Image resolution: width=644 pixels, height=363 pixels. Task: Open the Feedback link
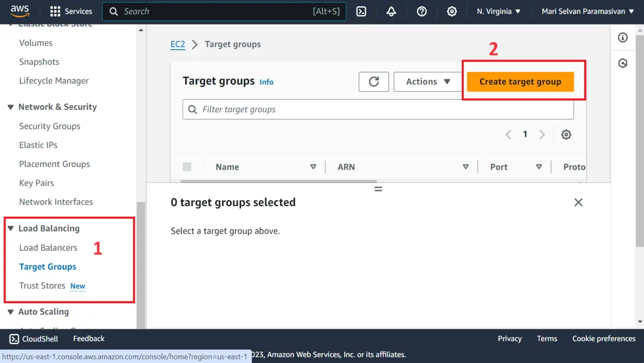tap(89, 338)
